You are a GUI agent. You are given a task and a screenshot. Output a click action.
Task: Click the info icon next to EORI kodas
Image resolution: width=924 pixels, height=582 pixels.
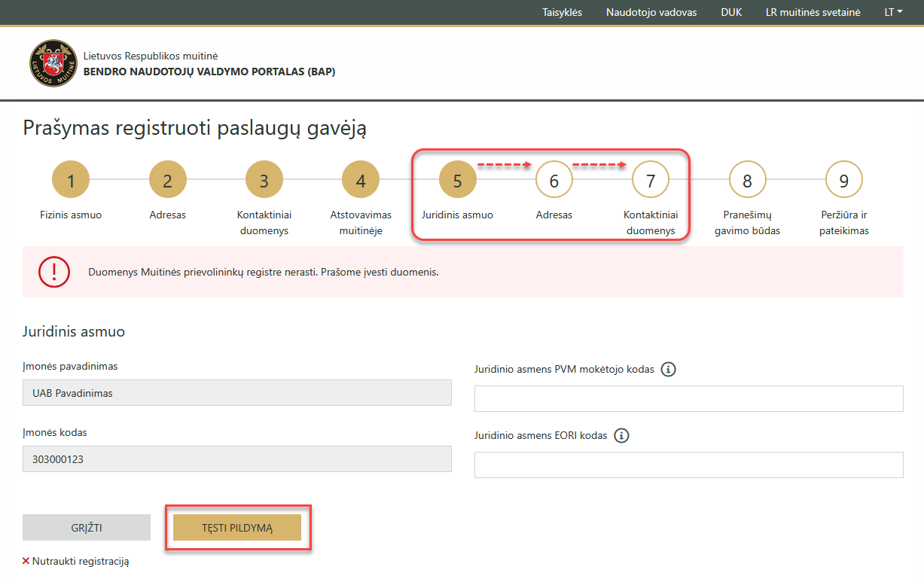point(621,435)
